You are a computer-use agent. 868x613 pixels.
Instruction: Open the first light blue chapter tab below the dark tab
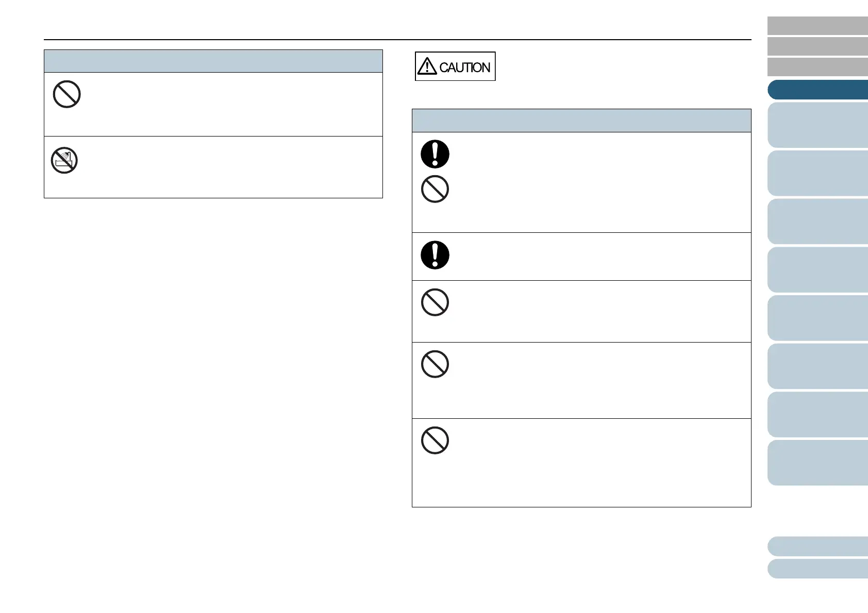click(817, 125)
